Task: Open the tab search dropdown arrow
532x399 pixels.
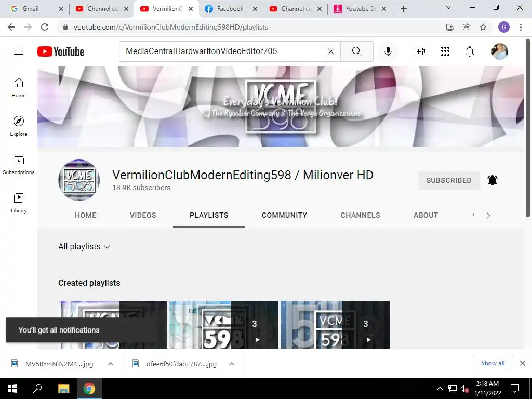Action: 448,7
